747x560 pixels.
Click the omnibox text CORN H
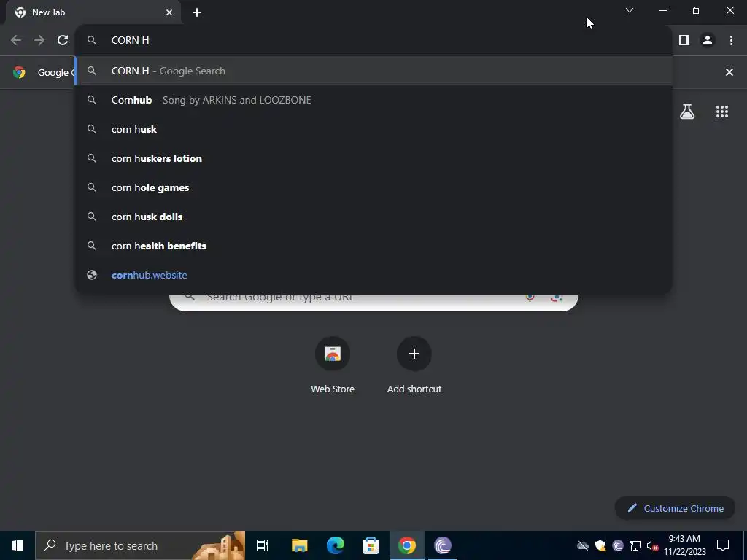click(x=130, y=40)
